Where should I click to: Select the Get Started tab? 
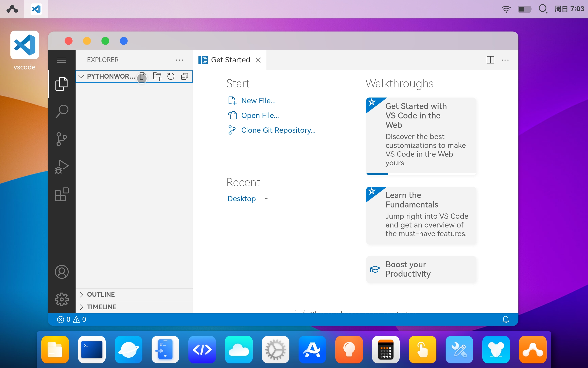tap(230, 60)
